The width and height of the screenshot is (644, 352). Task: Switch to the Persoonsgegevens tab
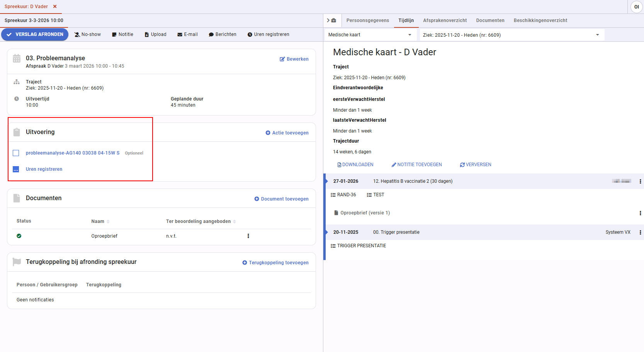(x=368, y=20)
